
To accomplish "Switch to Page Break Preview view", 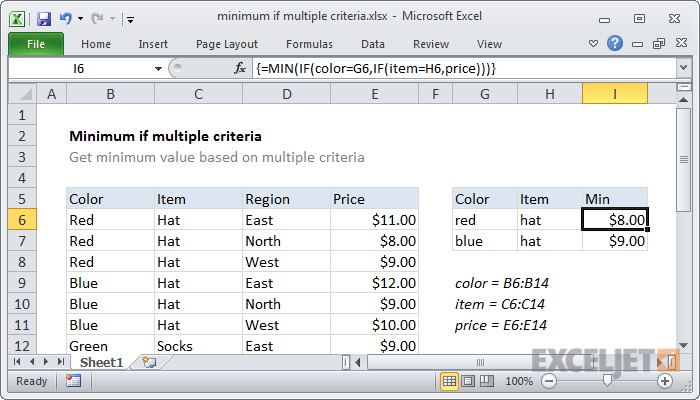I will 487,381.
